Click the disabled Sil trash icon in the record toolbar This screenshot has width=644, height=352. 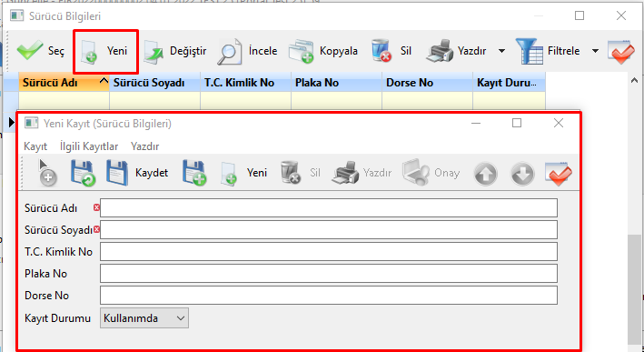point(301,173)
